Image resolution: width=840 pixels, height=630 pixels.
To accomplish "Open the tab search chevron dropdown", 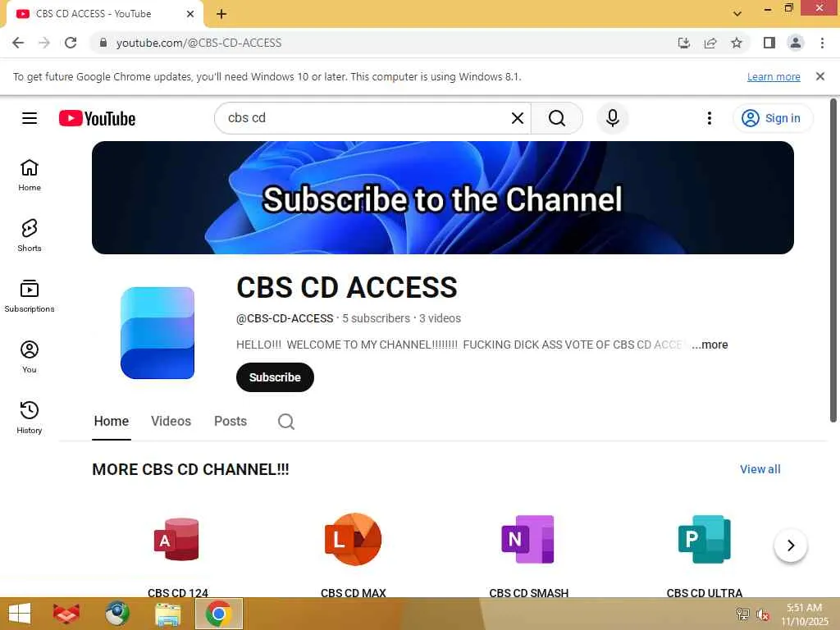I will [x=737, y=13].
